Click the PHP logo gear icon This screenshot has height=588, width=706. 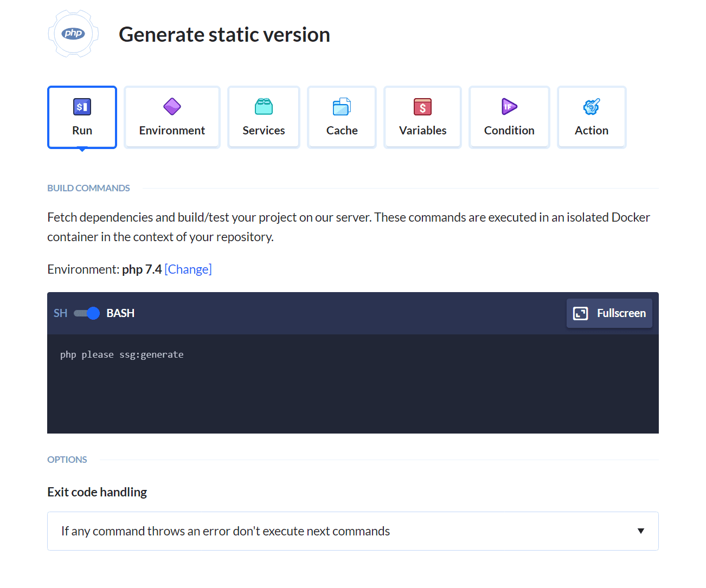73,34
